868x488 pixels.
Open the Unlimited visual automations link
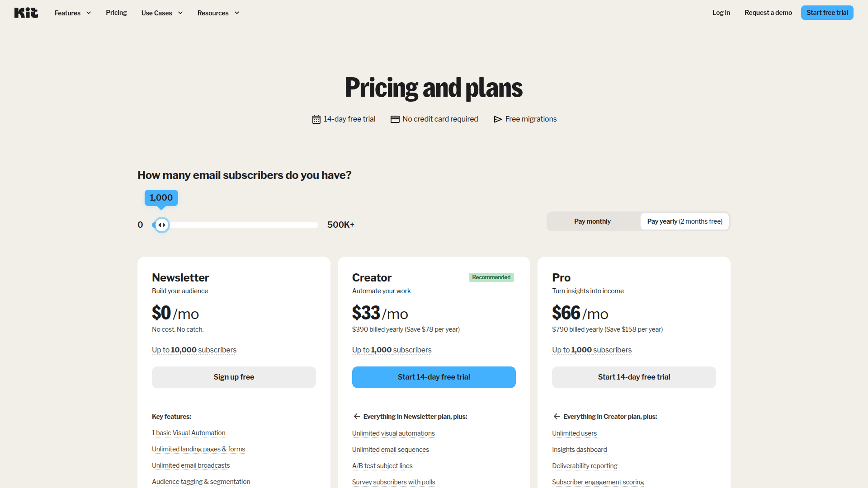point(393,433)
